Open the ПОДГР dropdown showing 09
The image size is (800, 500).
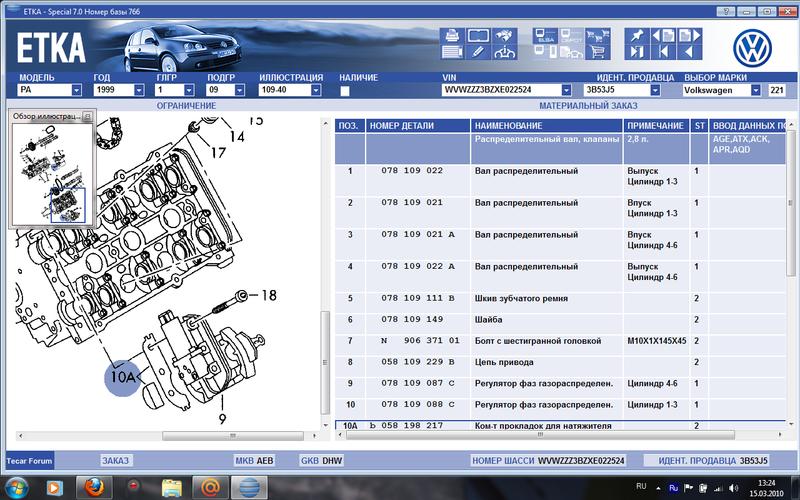[x=240, y=90]
